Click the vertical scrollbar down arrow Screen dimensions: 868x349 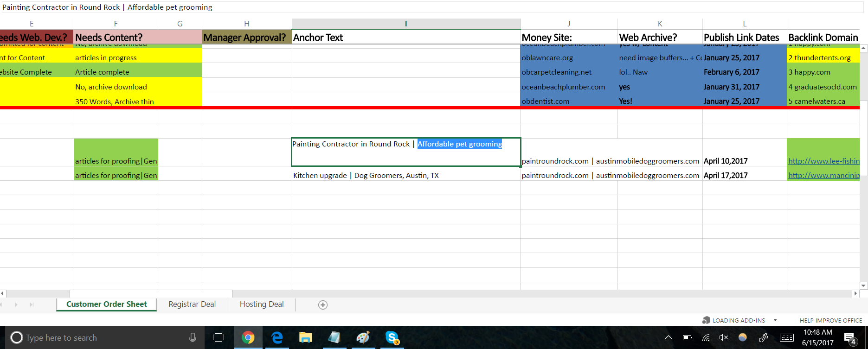click(863, 286)
